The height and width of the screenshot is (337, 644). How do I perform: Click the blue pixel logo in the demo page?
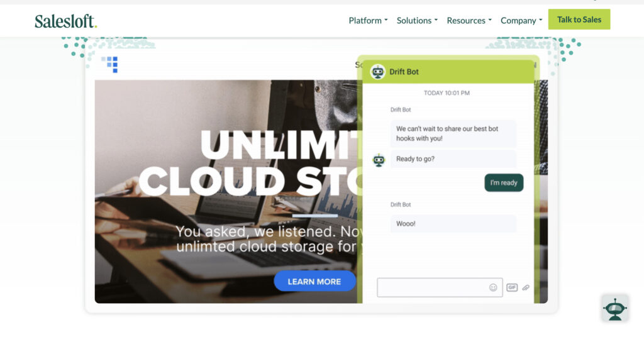[x=109, y=64]
